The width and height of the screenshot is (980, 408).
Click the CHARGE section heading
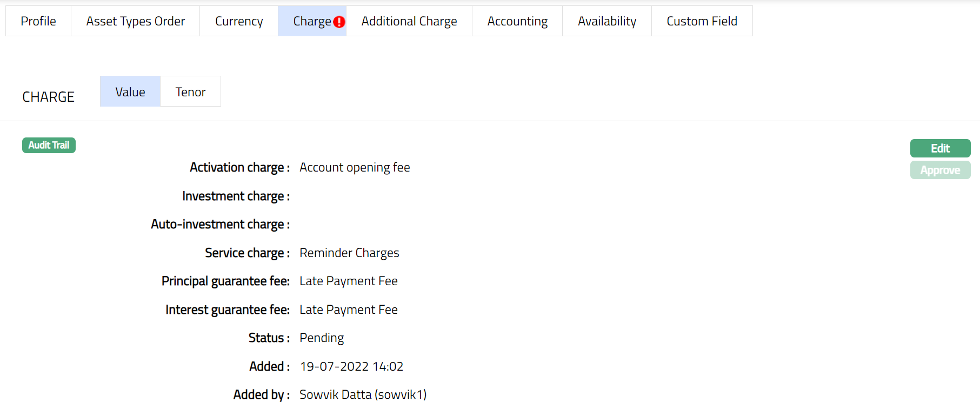tap(48, 97)
